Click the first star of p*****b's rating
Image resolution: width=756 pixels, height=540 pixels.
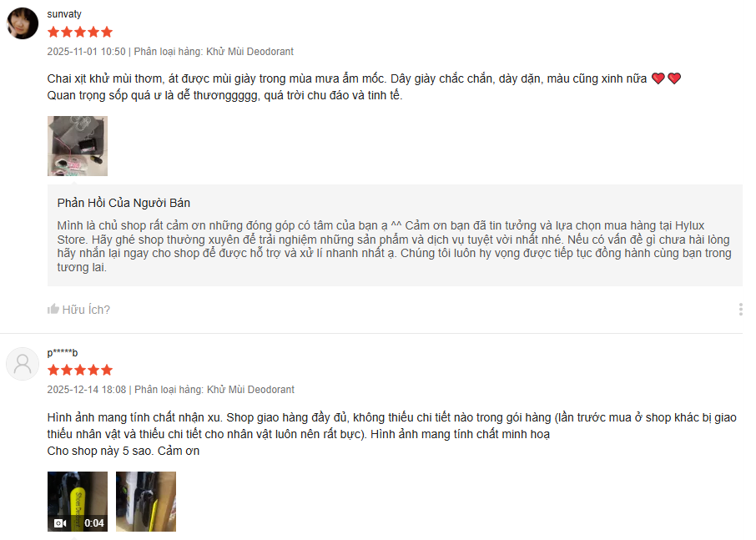coord(53,371)
